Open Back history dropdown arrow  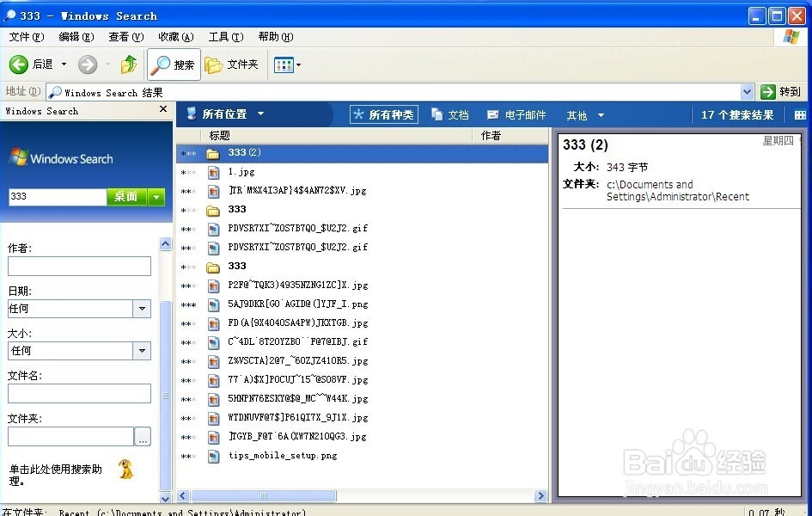point(64,64)
